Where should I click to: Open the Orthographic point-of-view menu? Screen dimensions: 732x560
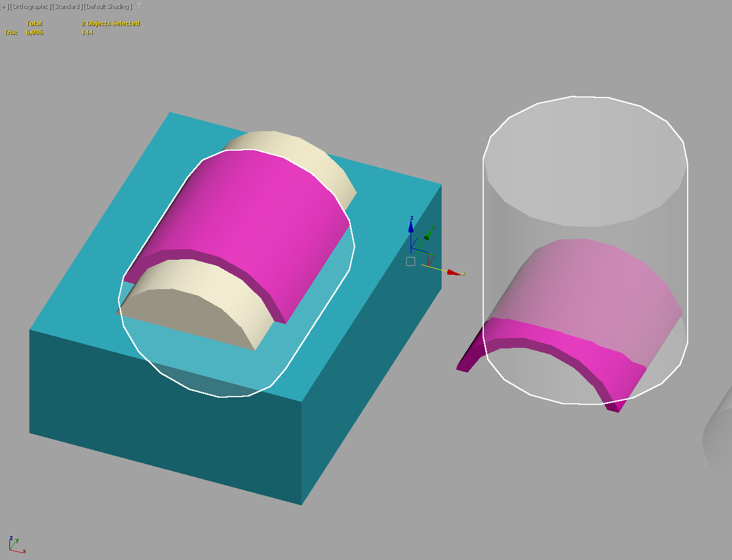[30, 7]
